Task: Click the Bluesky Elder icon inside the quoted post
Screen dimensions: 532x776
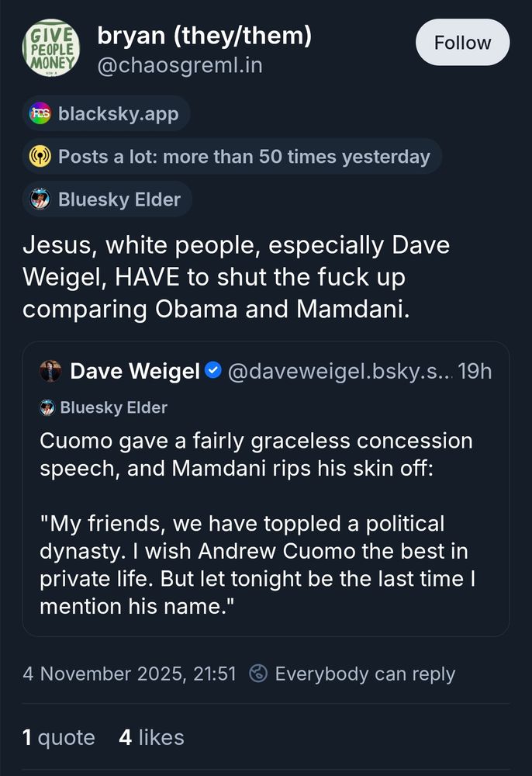Action: [x=45, y=407]
